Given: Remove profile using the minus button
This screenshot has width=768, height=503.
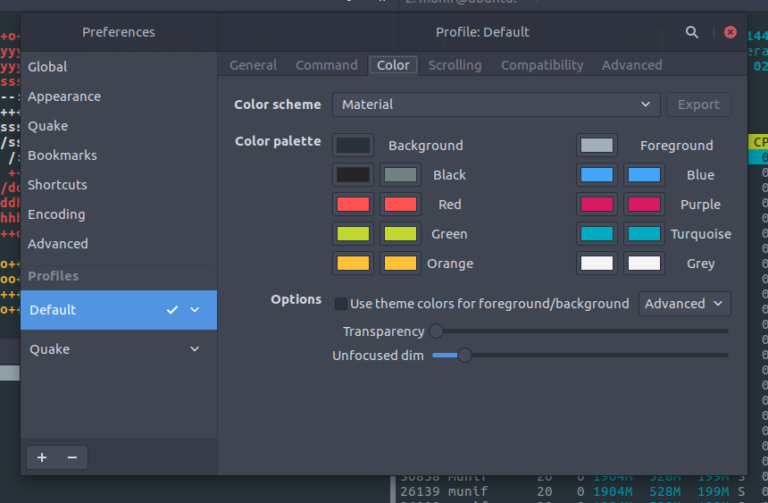Looking at the screenshot, I should click(x=72, y=457).
